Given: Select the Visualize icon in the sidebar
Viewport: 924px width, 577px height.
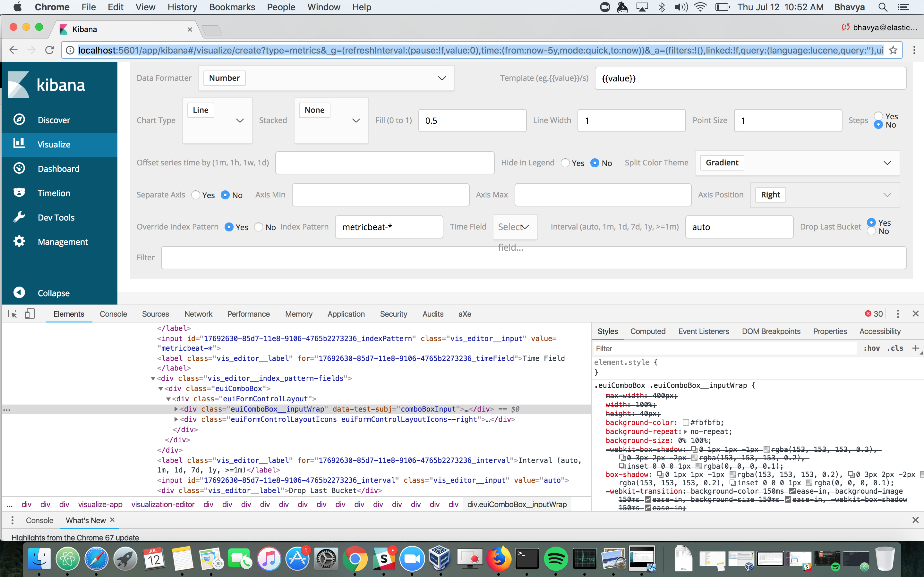Looking at the screenshot, I should pos(54,144).
